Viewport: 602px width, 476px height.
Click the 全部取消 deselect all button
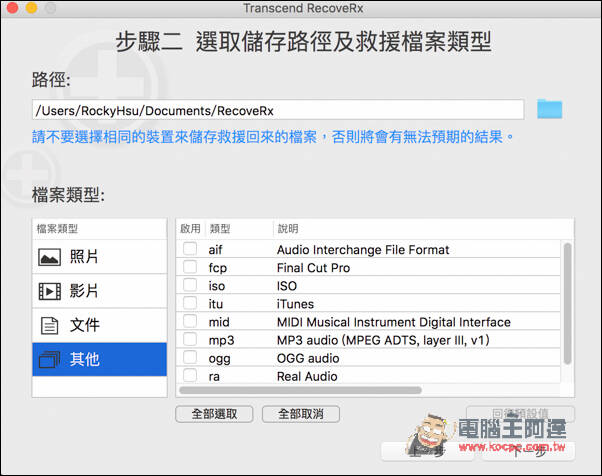[301, 414]
